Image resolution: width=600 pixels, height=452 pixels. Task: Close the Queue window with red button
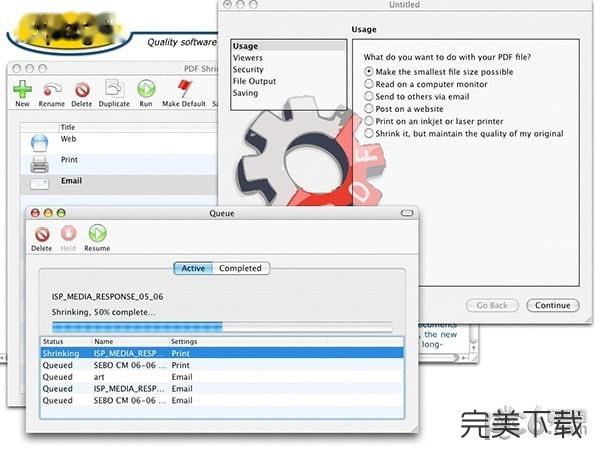point(35,213)
